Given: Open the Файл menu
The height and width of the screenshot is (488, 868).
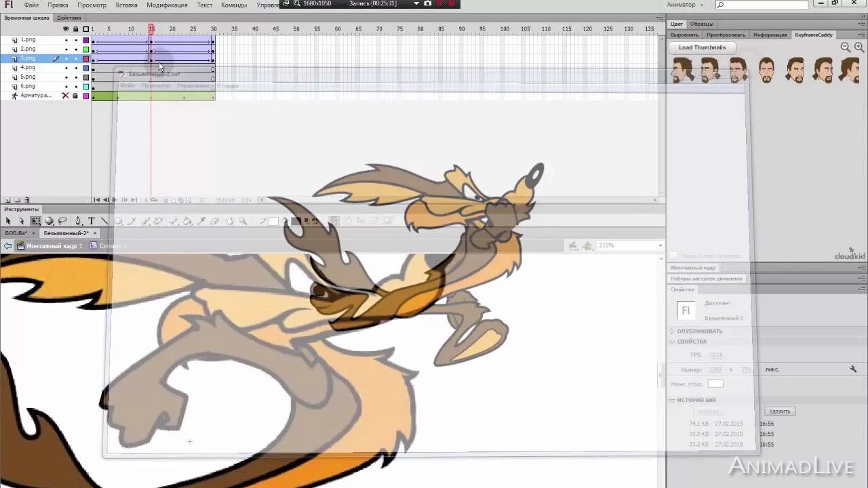Looking at the screenshot, I should (x=31, y=5).
